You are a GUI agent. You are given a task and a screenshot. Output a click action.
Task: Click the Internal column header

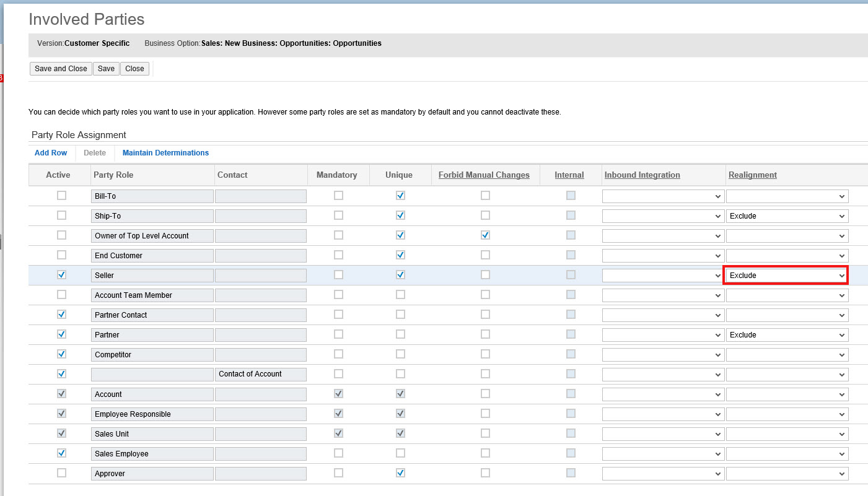[569, 175]
